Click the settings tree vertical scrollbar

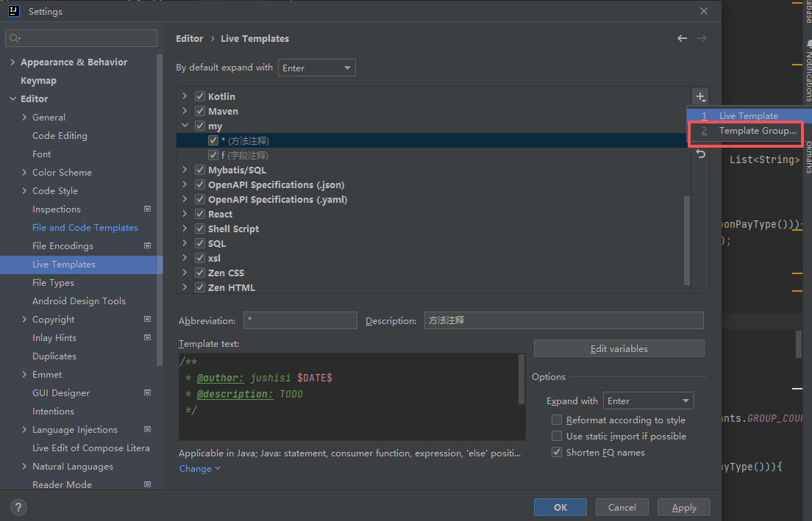click(159, 209)
